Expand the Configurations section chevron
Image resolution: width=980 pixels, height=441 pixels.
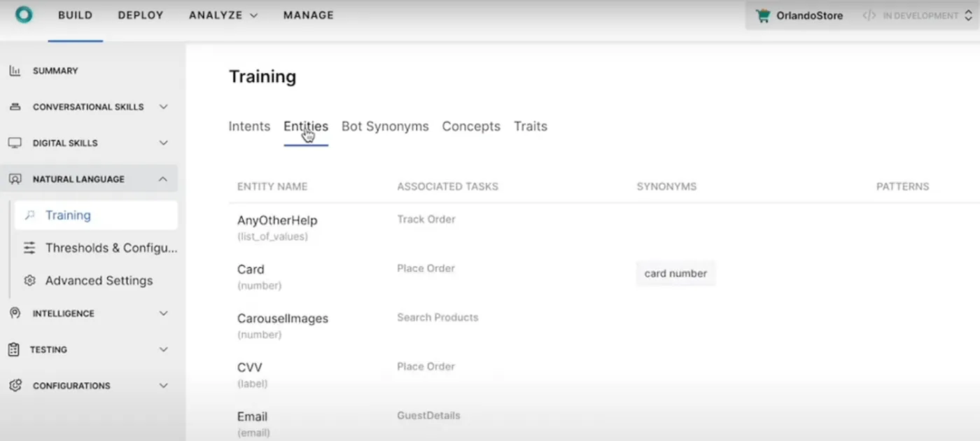[x=163, y=386]
